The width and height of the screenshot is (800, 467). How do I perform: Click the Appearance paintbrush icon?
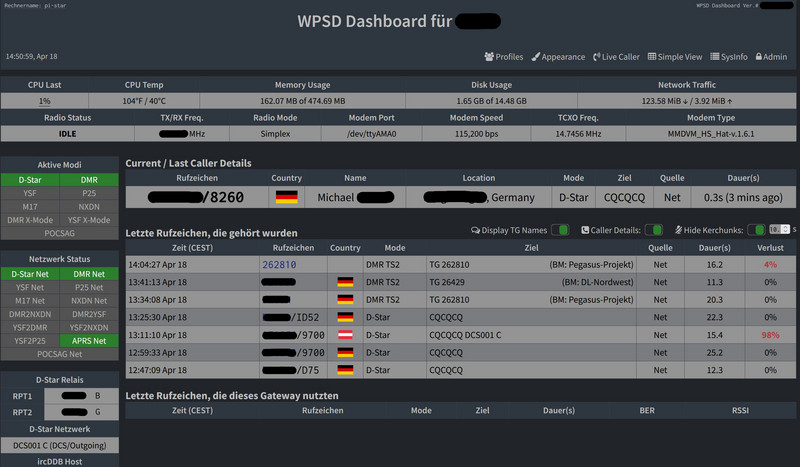click(535, 57)
